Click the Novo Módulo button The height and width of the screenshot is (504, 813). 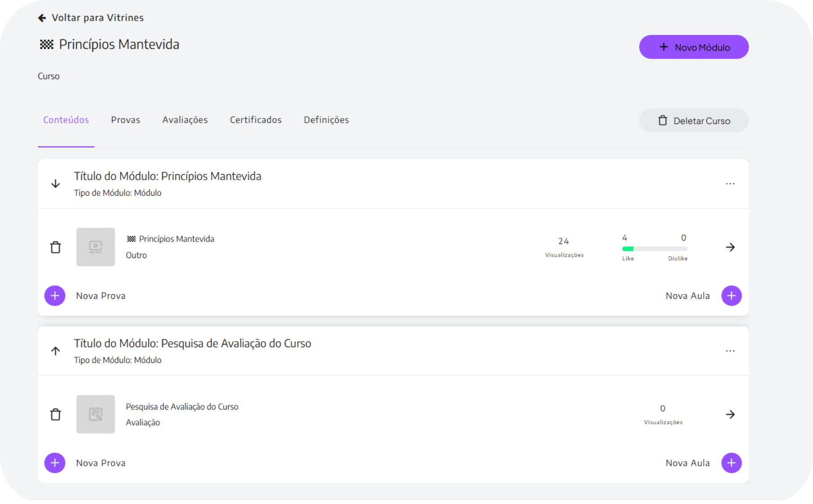point(693,47)
